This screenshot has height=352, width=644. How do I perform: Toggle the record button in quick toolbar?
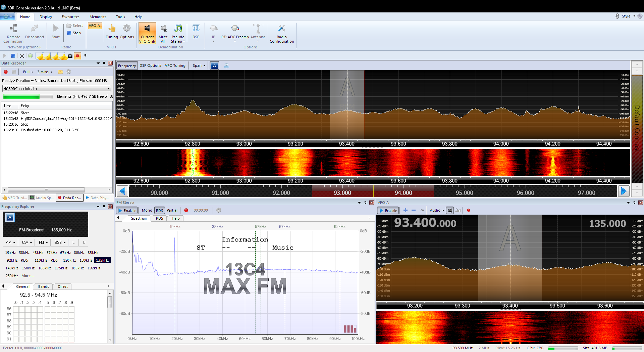pyautogui.click(x=77, y=56)
